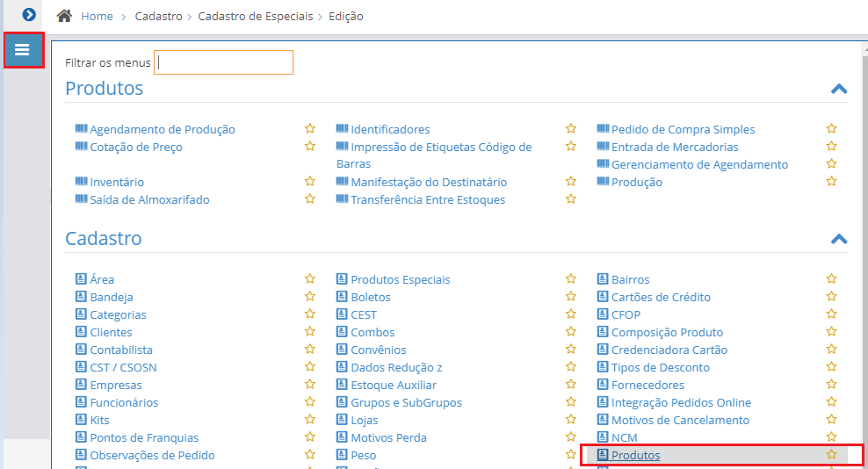Click Cadastro de Especiais breadcrumb

coord(255,17)
